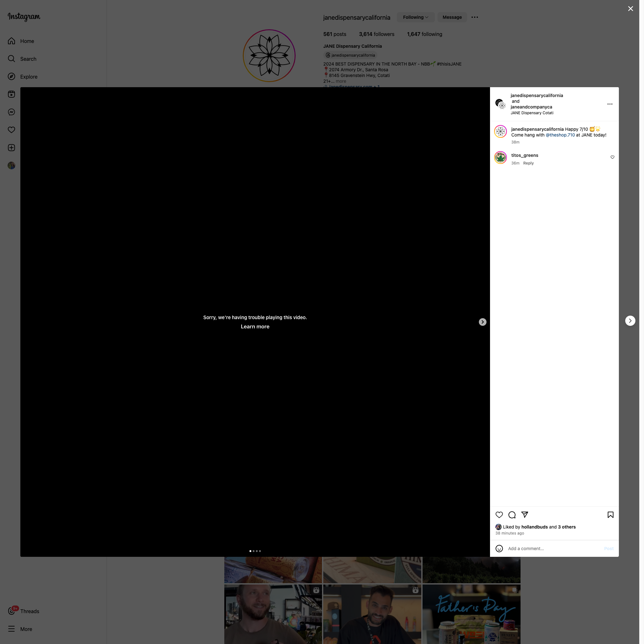Open Threads from the sidebar
Viewport: 644px width, 644px height.
24,611
